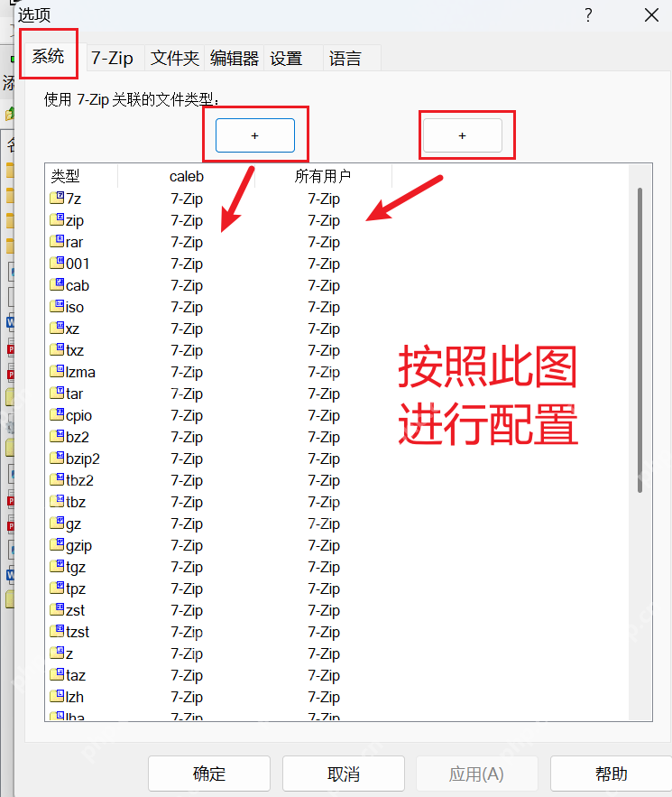Click the caleb 7-Zip cell in zip row
This screenshot has width=672, height=797.
coord(187,220)
